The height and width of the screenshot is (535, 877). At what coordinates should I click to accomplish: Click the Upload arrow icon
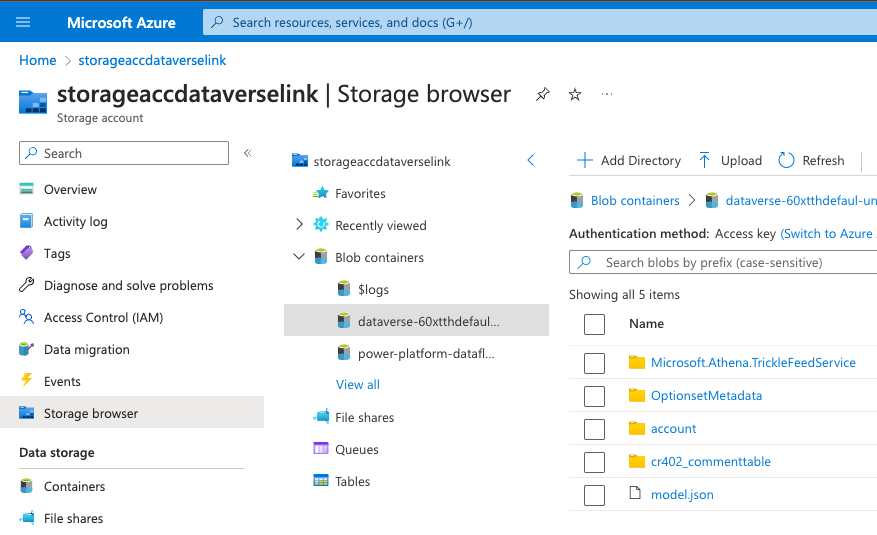[705, 160]
